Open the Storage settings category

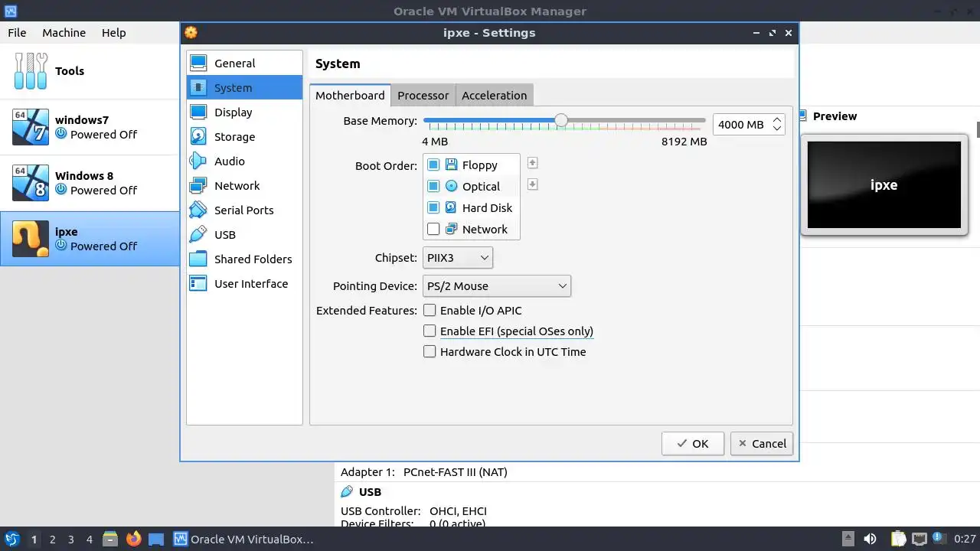[244, 137]
